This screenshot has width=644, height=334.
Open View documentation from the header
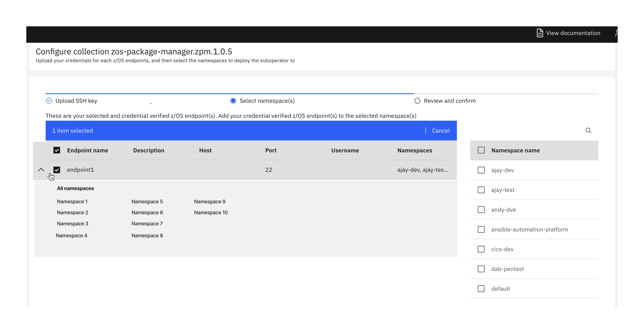pyautogui.click(x=573, y=33)
